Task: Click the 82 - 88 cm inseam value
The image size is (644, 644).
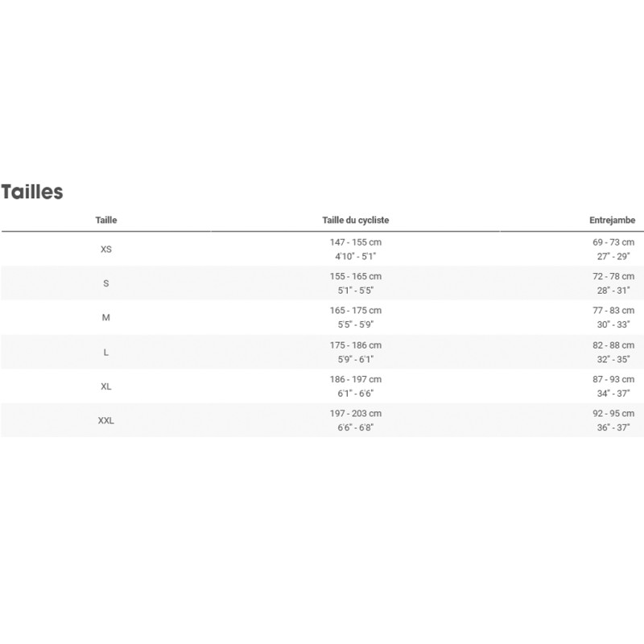Action: click(613, 345)
